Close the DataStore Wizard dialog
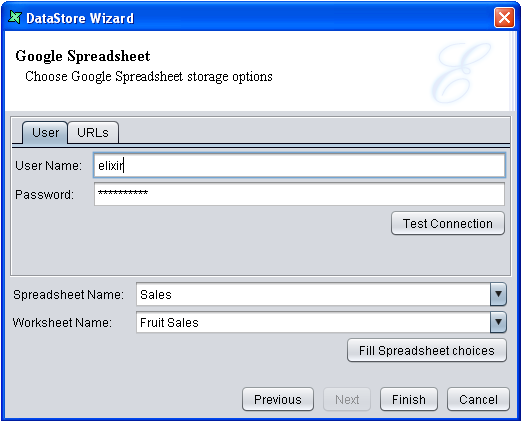The width and height of the screenshot is (522, 421). 504,17
